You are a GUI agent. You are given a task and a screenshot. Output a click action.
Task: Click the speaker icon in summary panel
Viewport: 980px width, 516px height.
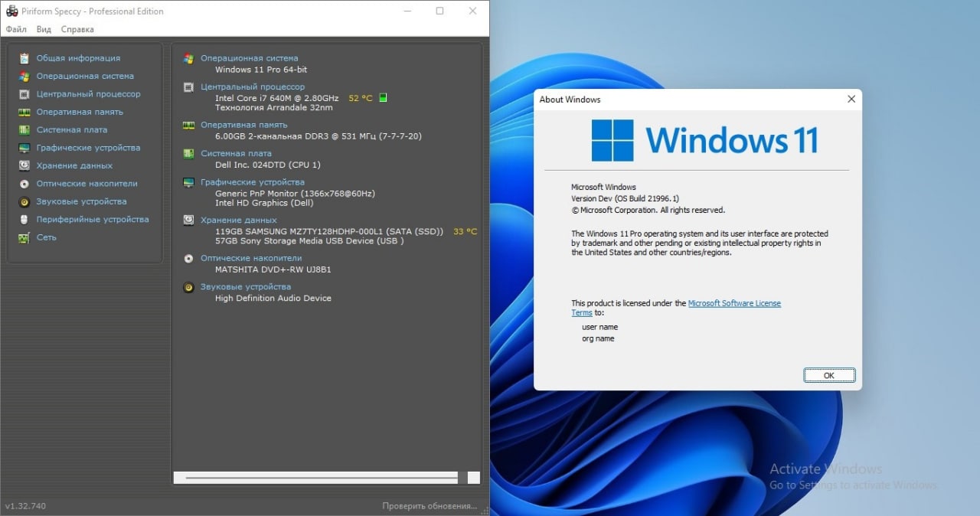(x=188, y=287)
